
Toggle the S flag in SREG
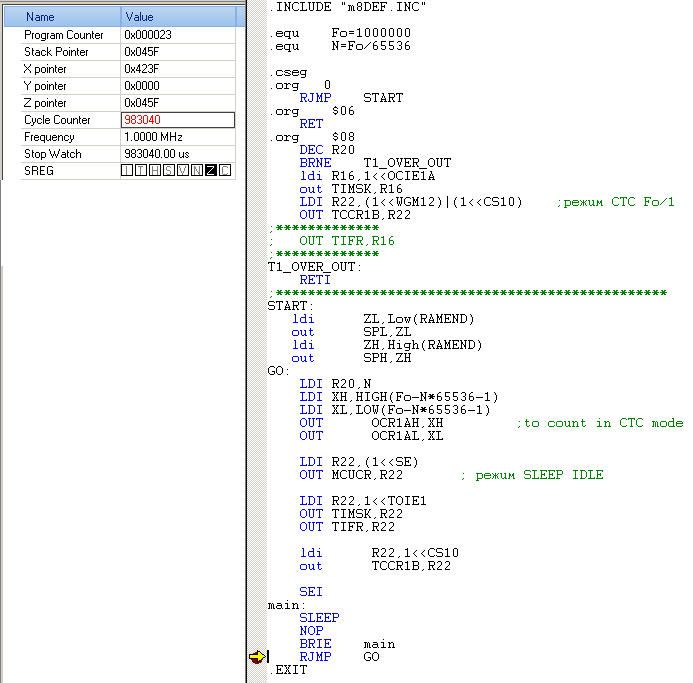point(169,171)
